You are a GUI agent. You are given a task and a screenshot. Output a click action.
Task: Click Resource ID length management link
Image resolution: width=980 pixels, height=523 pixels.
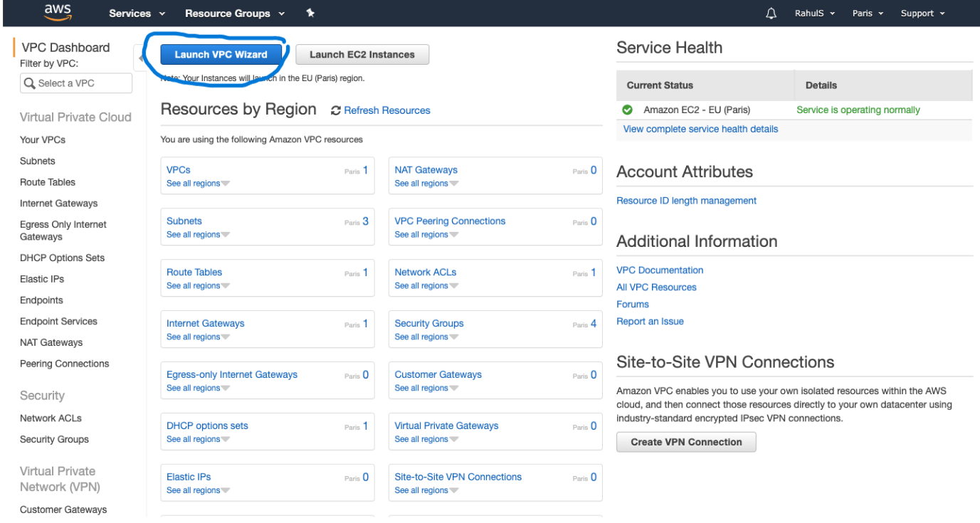pos(687,201)
